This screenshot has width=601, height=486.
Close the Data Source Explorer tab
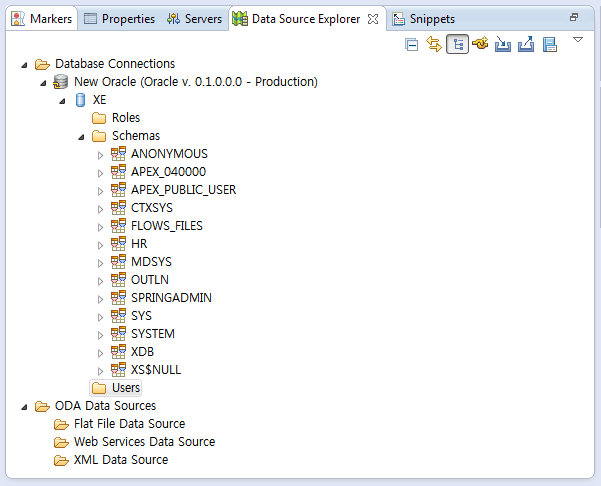pyautogui.click(x=373, y=19)
